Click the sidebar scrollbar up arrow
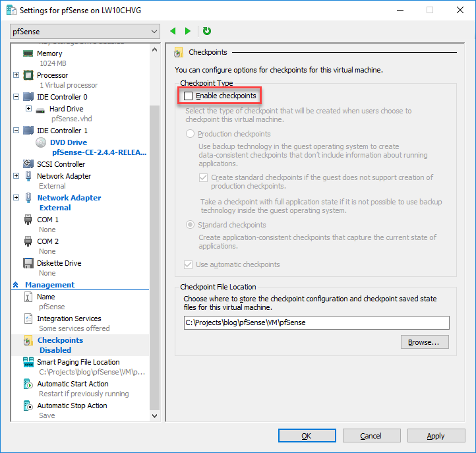This screenshot has height=453, width=476. (154, 50)
